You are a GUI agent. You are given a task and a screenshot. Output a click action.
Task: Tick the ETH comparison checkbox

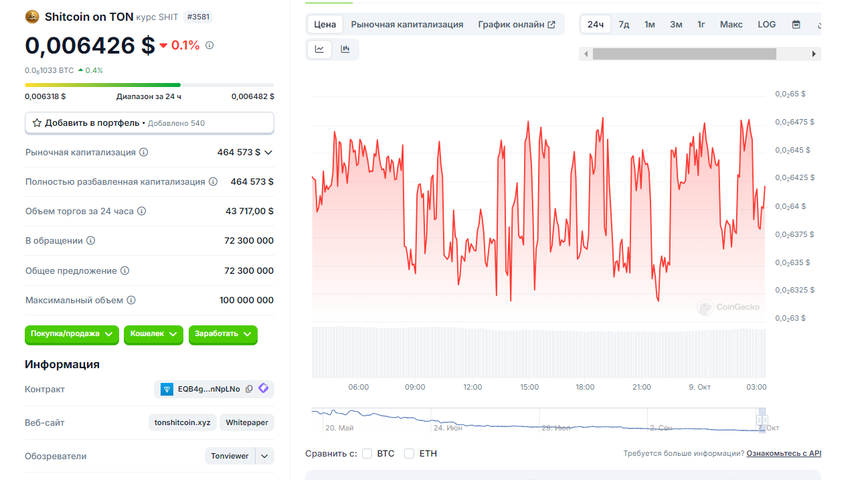point(410,454)
